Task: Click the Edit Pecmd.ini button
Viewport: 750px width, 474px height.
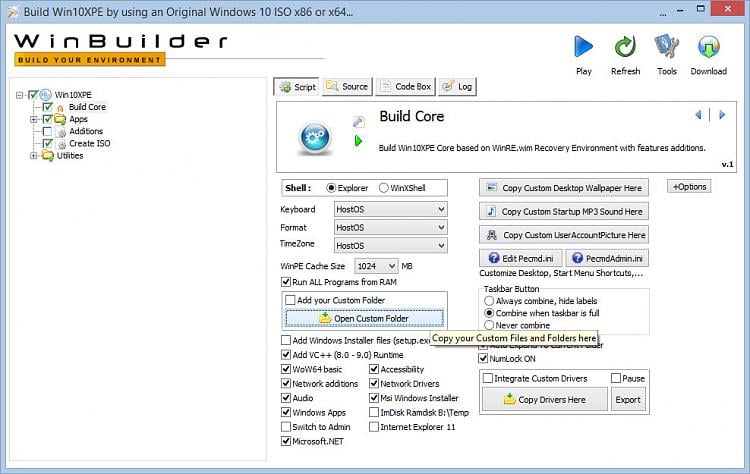Action: tap(521, 258)
